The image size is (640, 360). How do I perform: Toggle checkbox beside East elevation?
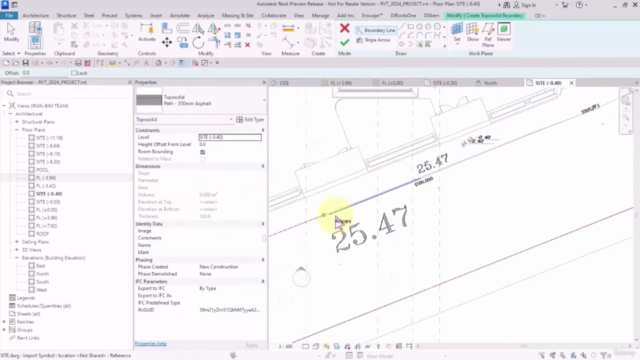coord(31,266)
